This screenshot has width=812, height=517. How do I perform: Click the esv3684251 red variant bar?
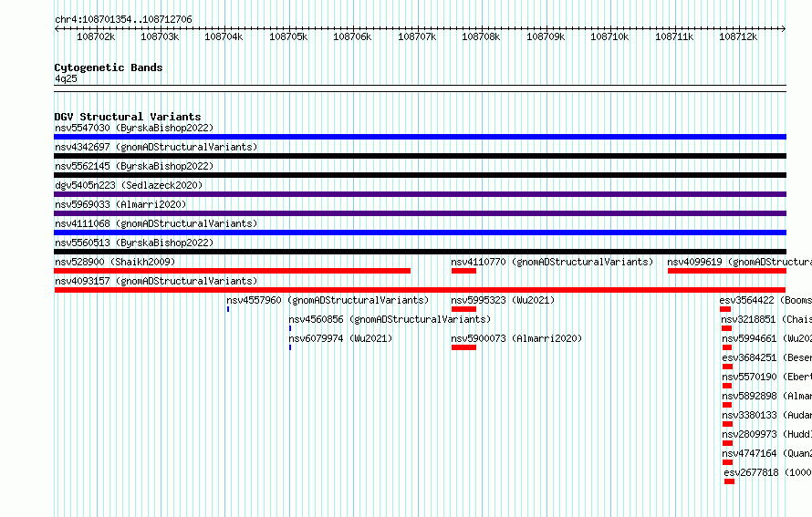click(x=727, y=367)
